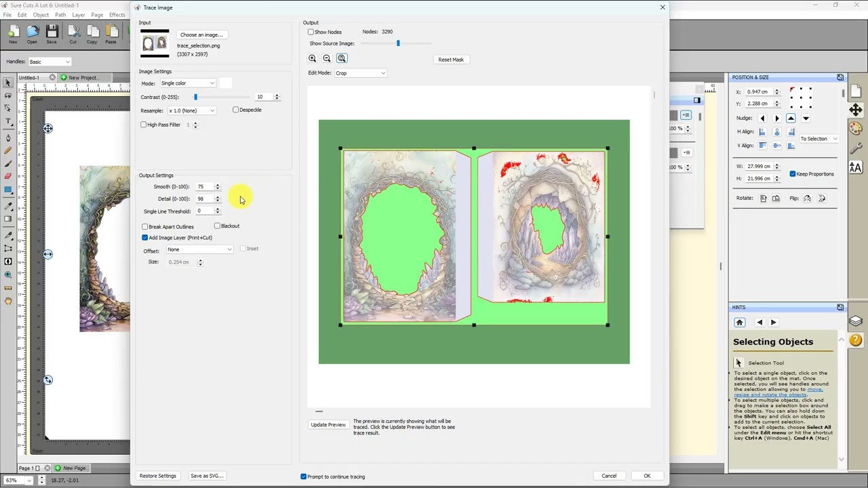Click the Choose an image... button
The image size is (868, 488).
coord(201,35)
